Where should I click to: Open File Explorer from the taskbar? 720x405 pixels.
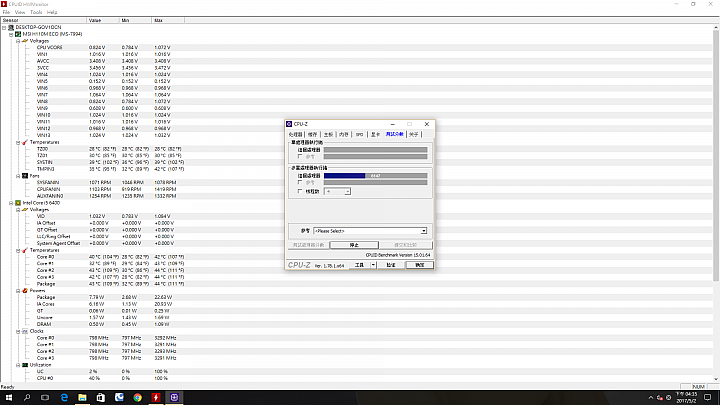tap(82, 398)
